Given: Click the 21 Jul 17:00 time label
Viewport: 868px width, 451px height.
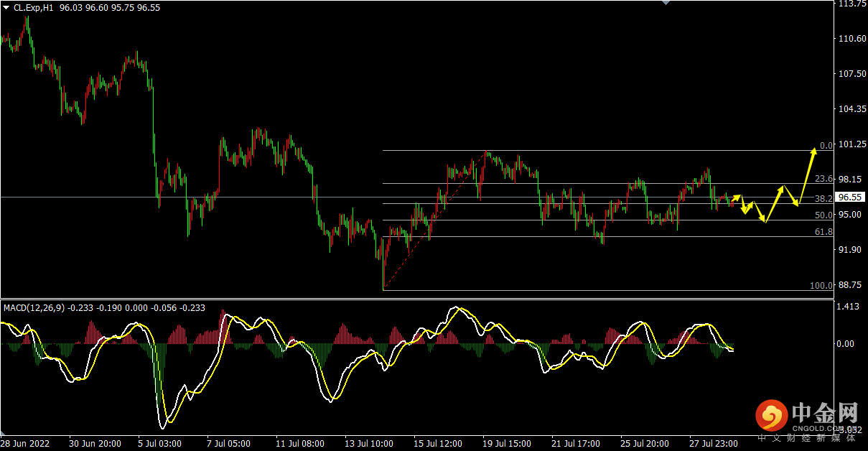Looking at the screenshot, I should [576, 444].
